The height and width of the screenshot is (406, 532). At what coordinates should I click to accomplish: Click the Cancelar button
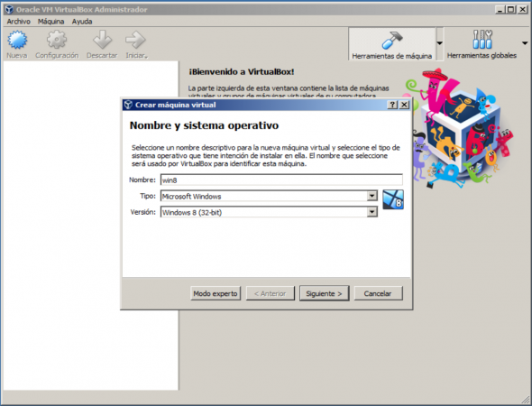378,293
